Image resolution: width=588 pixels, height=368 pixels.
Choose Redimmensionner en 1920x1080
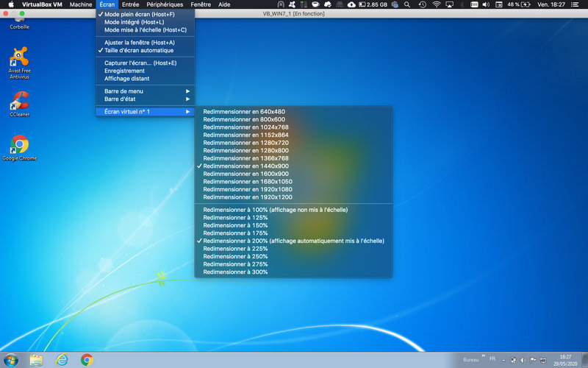[x=293, y=189]
